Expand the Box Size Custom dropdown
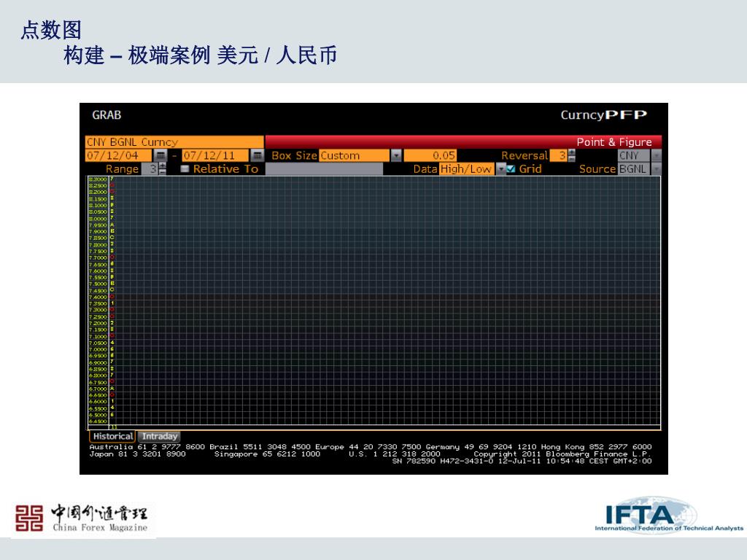The image size is (747, 560). (396, 155)
